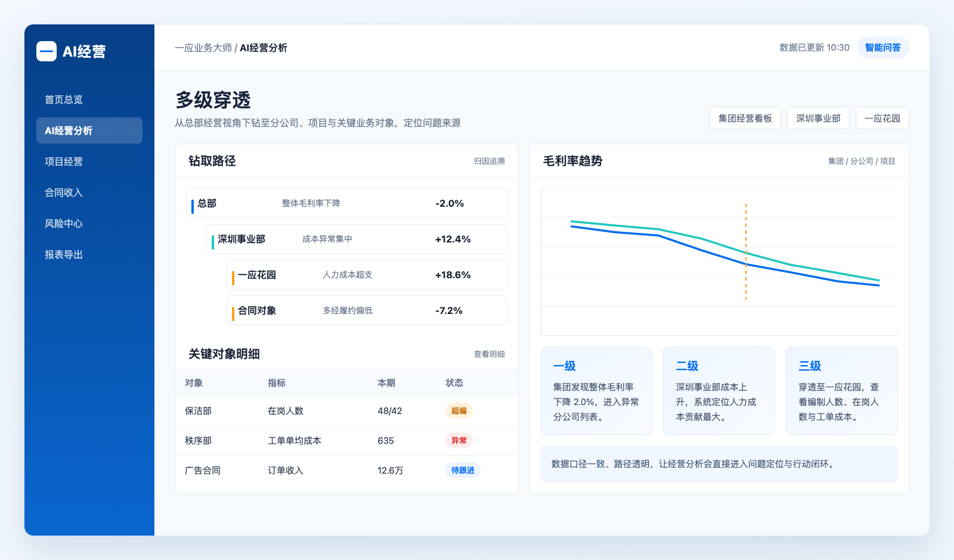Click the 635 value
The width and height of the screenshot is (954, 560).
386,440
